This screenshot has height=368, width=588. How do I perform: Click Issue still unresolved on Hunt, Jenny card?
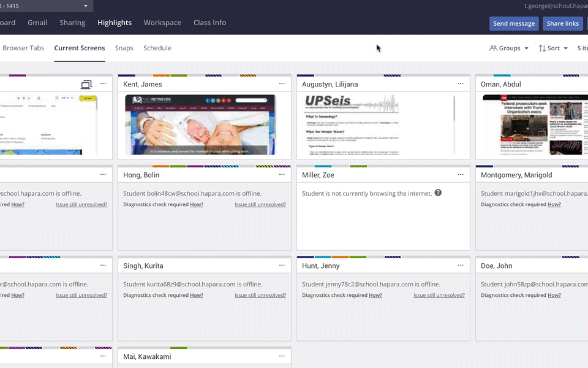[x=439, y=295]
